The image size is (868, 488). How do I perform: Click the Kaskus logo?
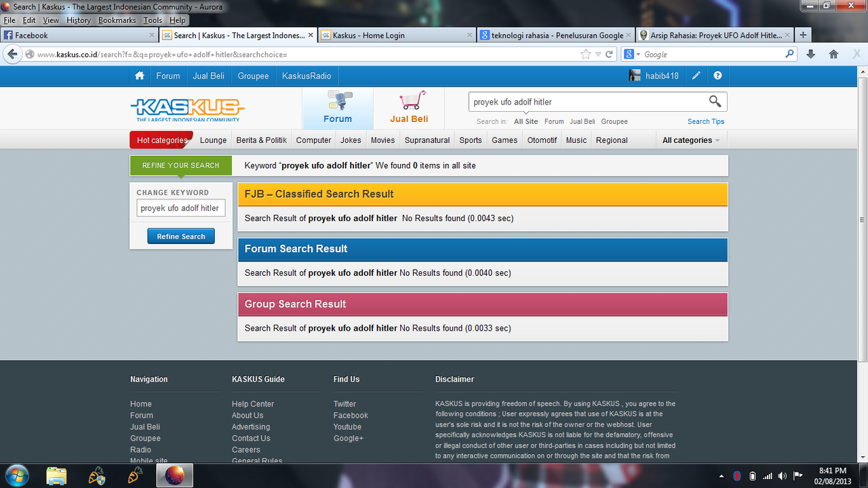coord(187,110)
